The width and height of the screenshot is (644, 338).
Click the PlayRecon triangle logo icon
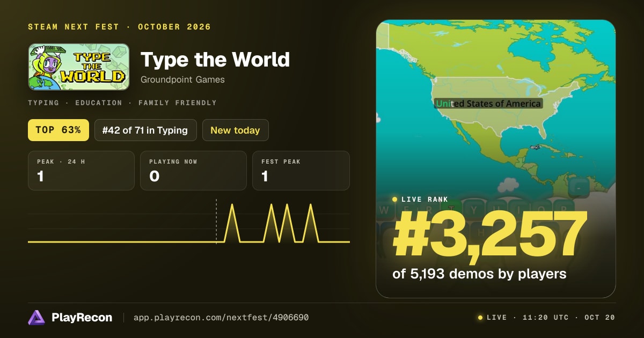[37, 318]
